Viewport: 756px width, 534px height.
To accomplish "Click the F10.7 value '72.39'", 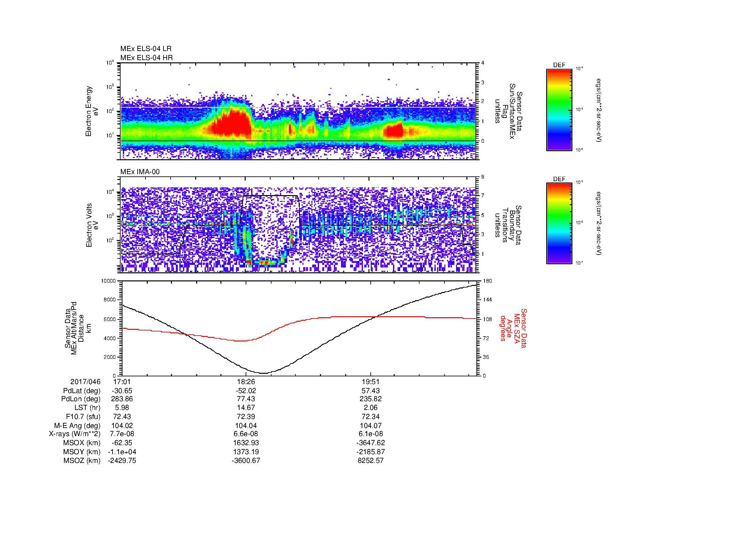I will [x=246, y=417].
